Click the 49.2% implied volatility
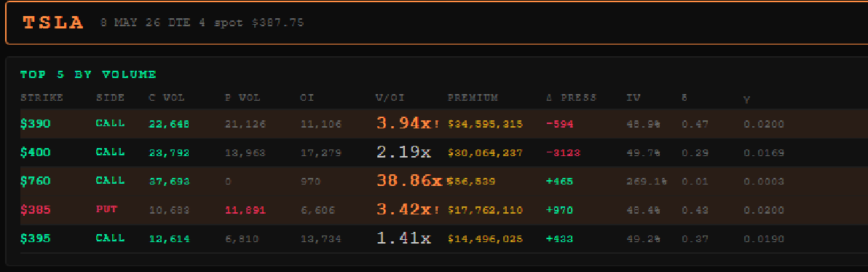 [x=644, y=239]
